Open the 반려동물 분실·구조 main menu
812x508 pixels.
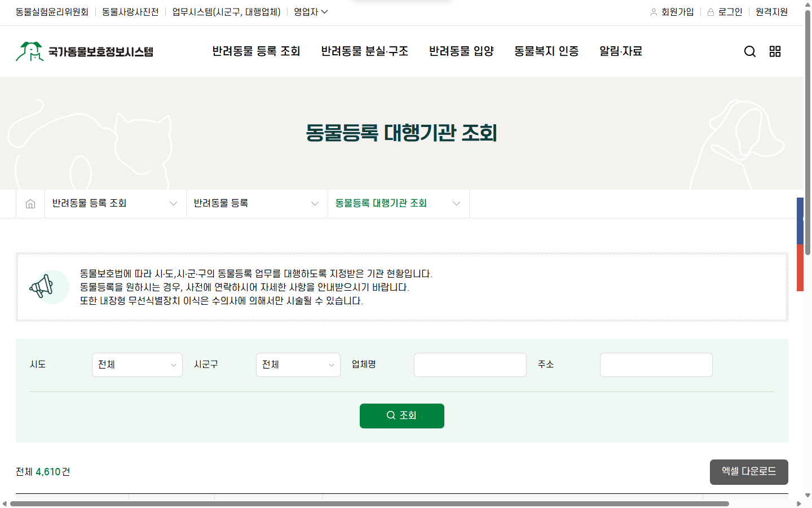(365, 51)
